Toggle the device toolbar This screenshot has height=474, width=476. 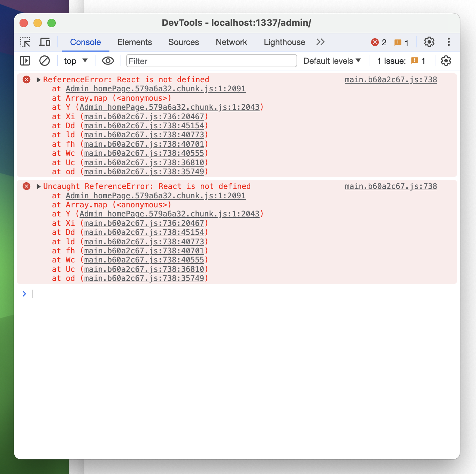coord(45,42)
